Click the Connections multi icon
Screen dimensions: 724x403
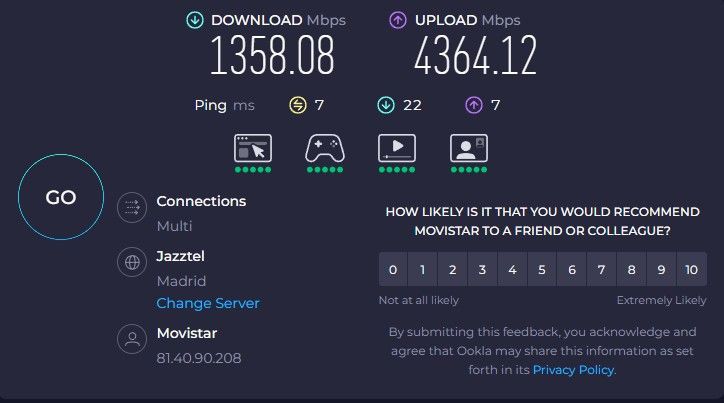[x=132, y=208]
